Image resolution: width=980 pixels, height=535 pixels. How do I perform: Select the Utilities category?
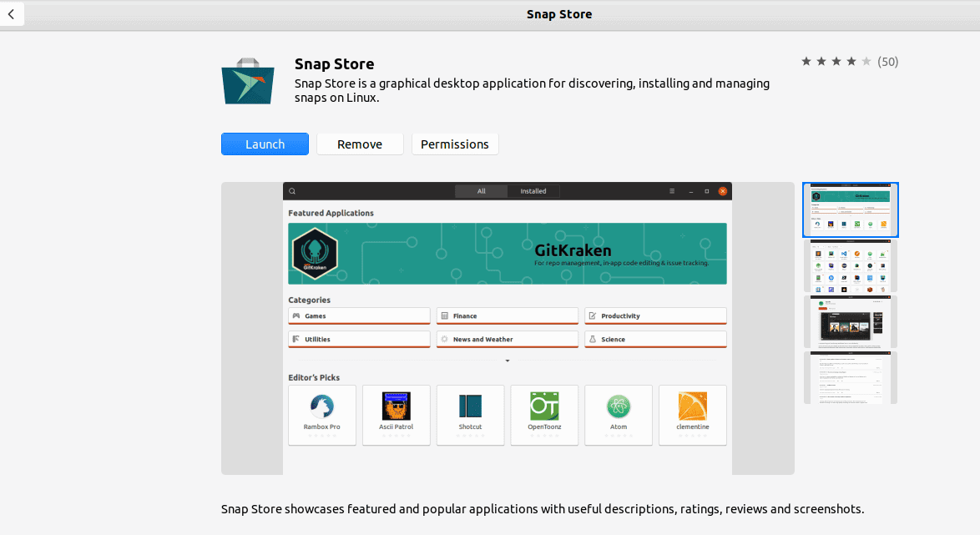coord(360,340)
